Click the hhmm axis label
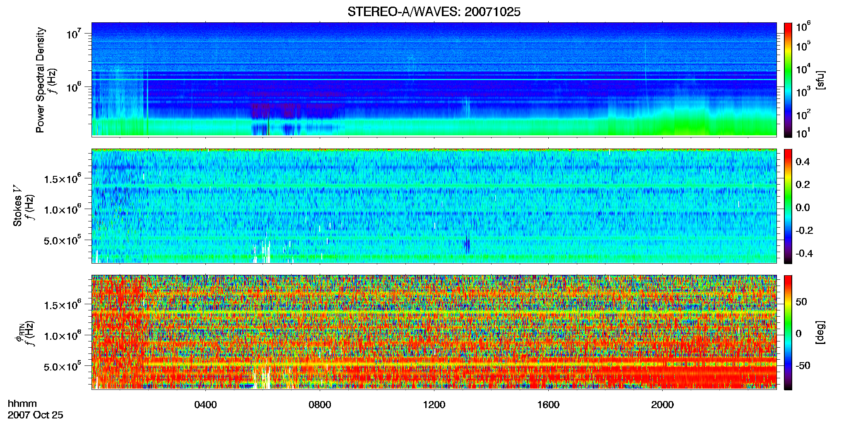The height and width of the screenshot is (447, 868). click(x=22, y=404)
